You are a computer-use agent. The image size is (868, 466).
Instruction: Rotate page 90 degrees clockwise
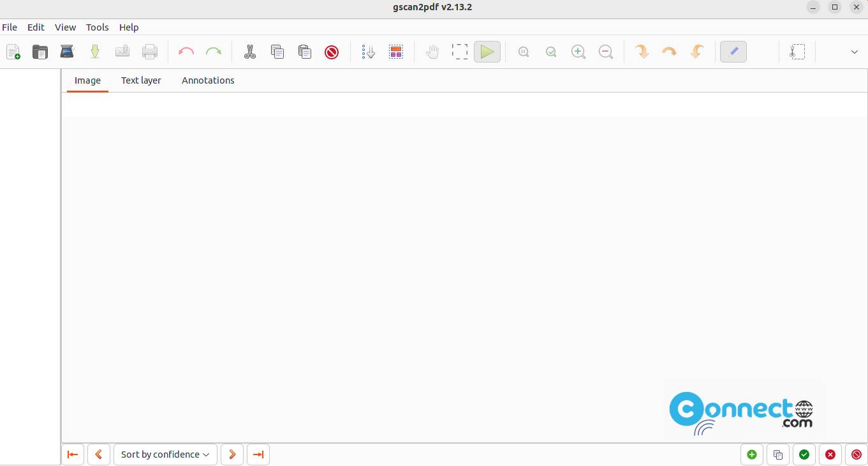pyautogui.click(x=642, y=52)
